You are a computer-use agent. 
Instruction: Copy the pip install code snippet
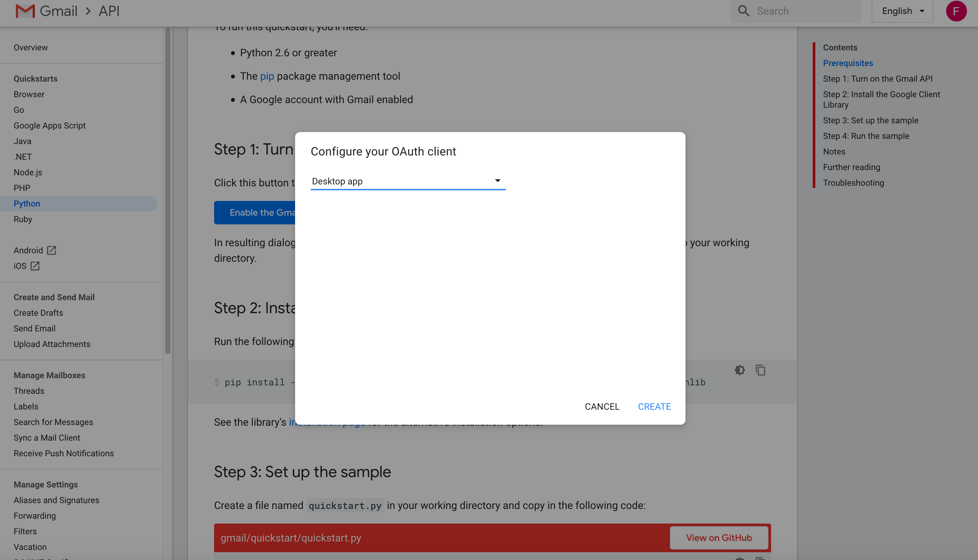(761, 370)
